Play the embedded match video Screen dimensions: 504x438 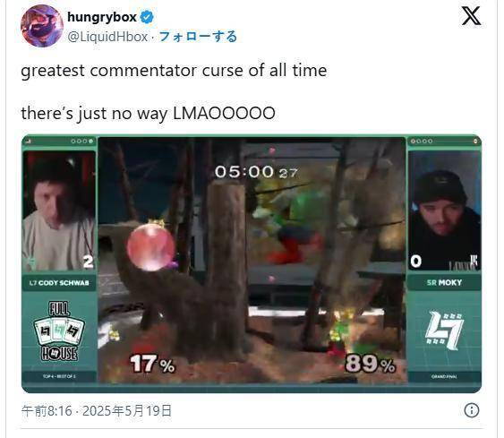click(x=252, y=263)
